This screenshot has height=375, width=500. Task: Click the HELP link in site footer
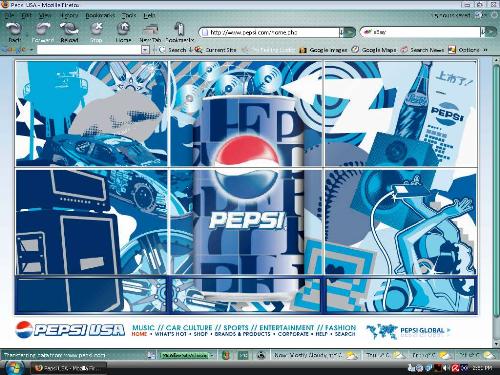point(321,334)
